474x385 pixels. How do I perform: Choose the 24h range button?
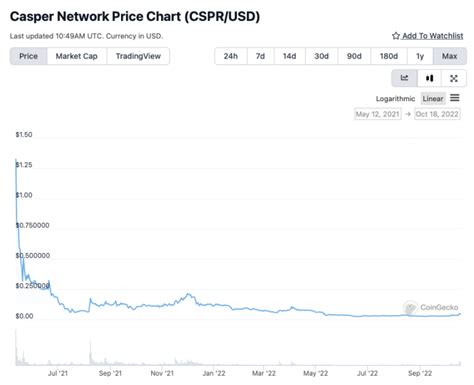(231, 56)
